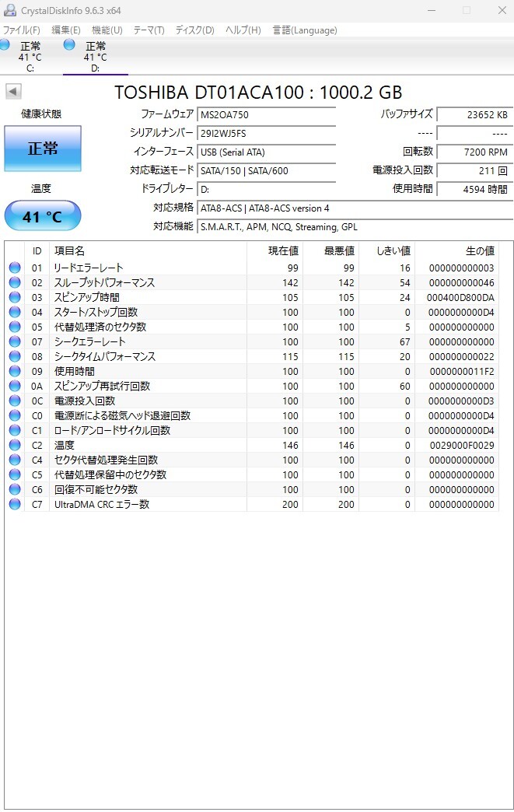Click raw value 0000000011F2 in 使用時間 row

462,371
